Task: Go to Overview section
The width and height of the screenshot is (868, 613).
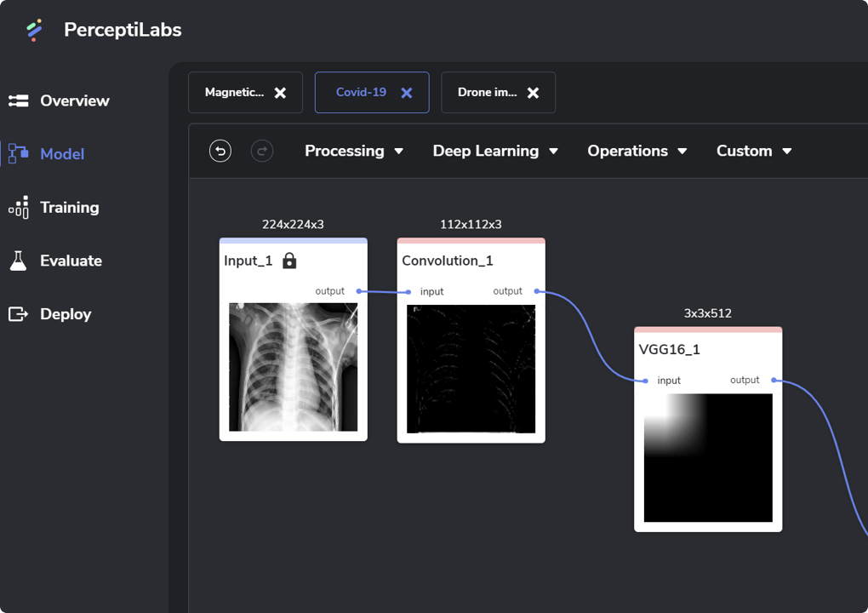Action: pos(75,100)
